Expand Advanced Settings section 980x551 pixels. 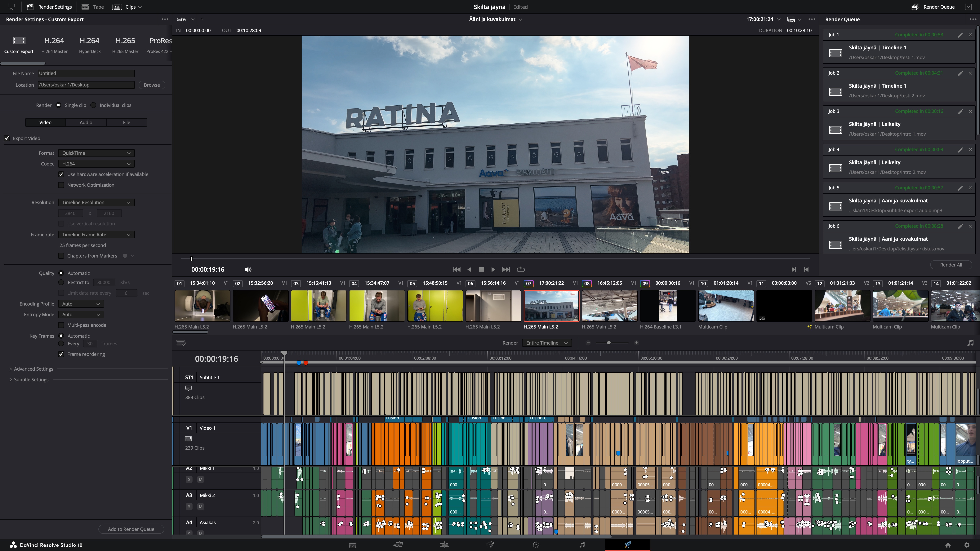pyautogui.click(x=31, y=369)
